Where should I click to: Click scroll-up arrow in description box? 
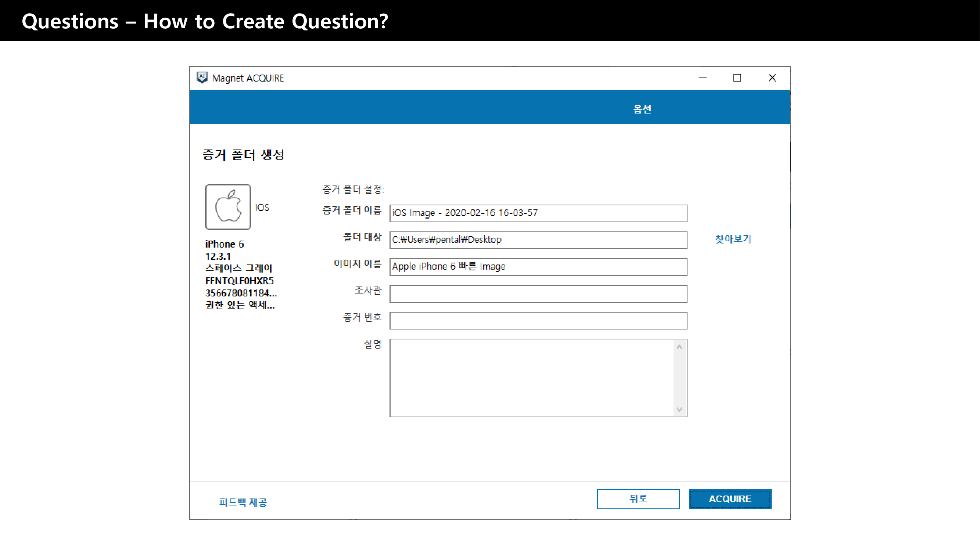(679, 347)
